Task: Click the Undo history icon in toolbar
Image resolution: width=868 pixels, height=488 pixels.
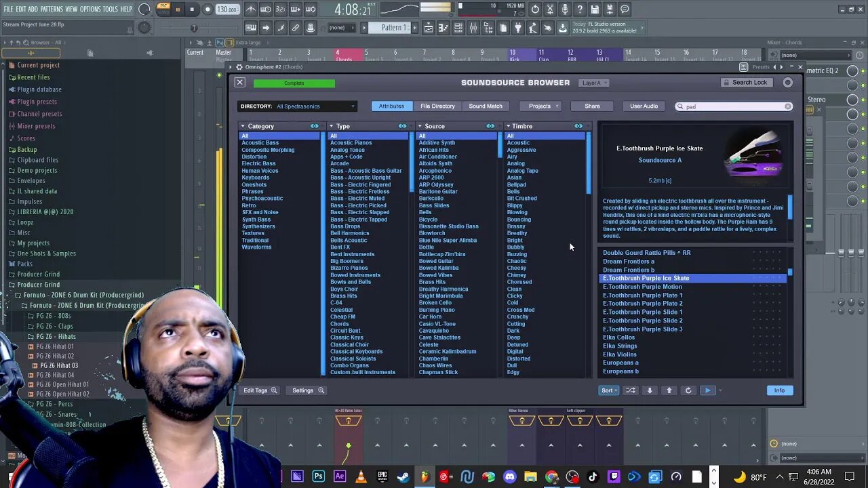Action: coord(535,9)
